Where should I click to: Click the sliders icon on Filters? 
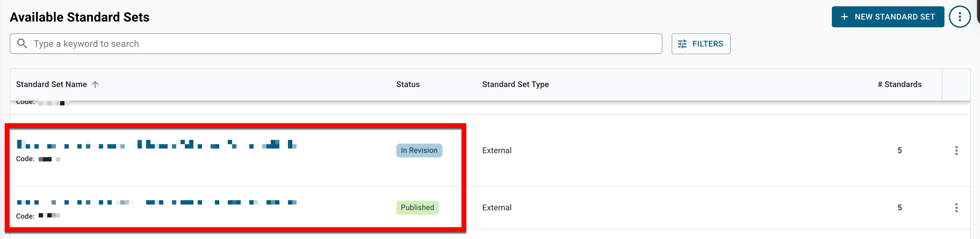(x=683, y=44)
